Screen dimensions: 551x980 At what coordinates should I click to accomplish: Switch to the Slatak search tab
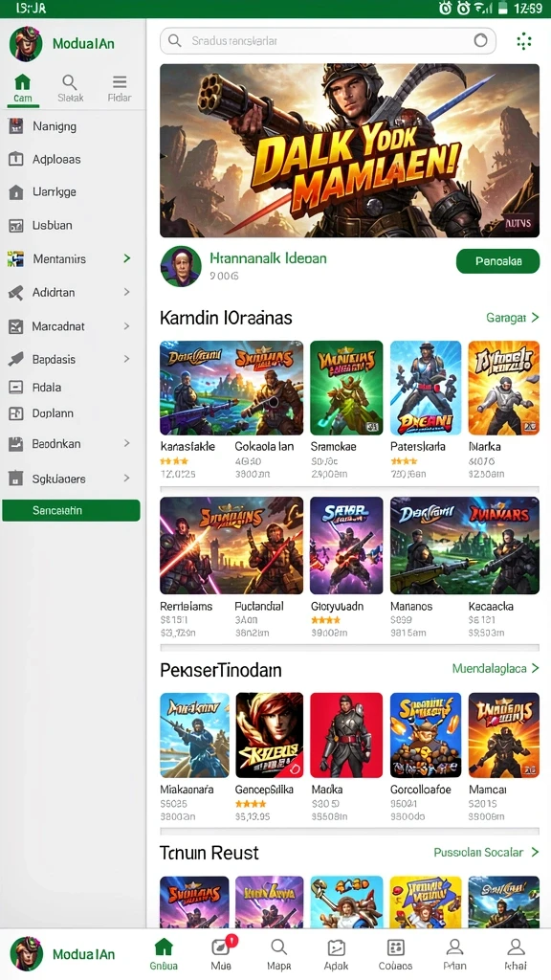(70, 89)
